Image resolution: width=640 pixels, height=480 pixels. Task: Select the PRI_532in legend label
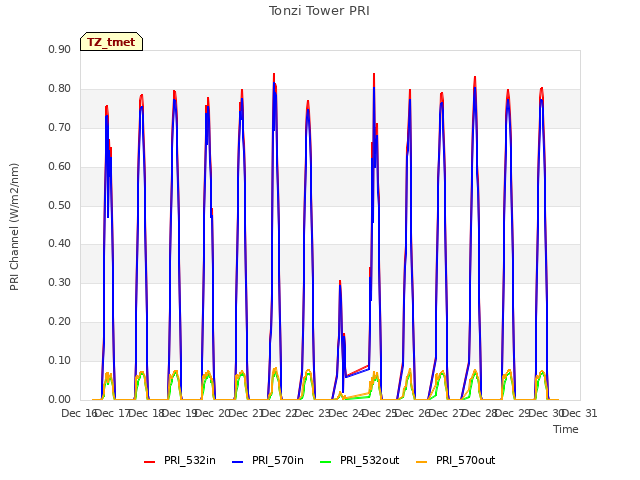(x=190, y=460)
